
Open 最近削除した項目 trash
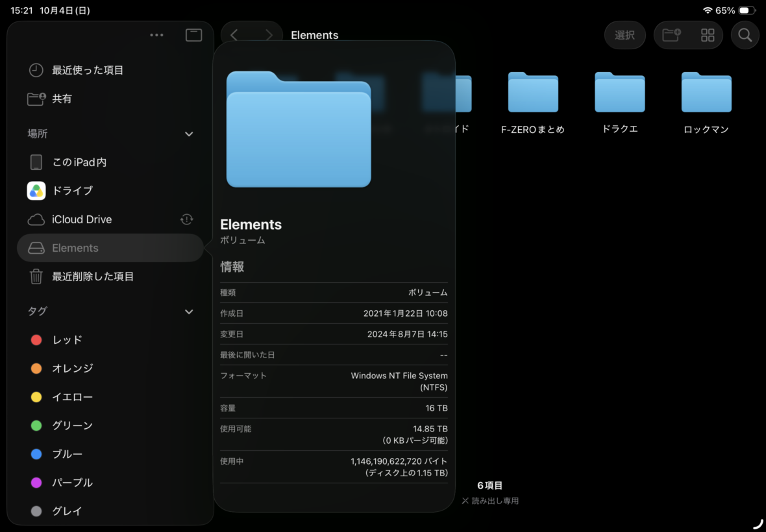pyautogui.click(x=110, y=277)
